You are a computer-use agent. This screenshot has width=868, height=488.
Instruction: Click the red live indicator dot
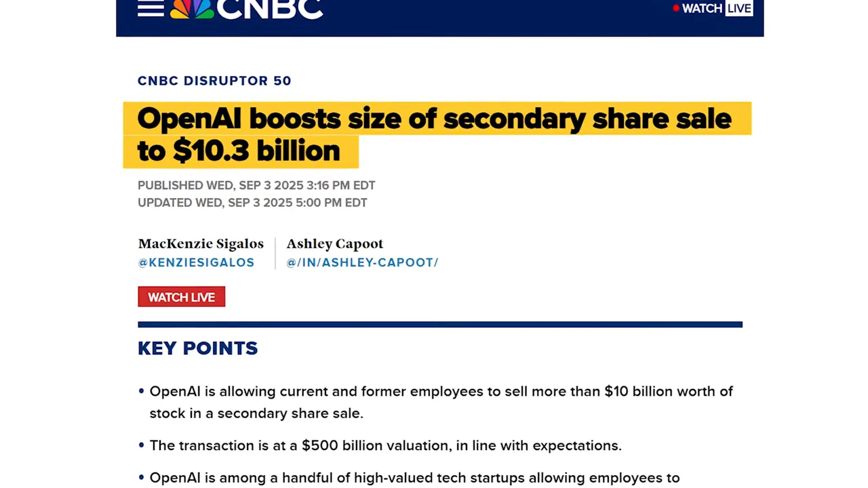click(675, 8)
